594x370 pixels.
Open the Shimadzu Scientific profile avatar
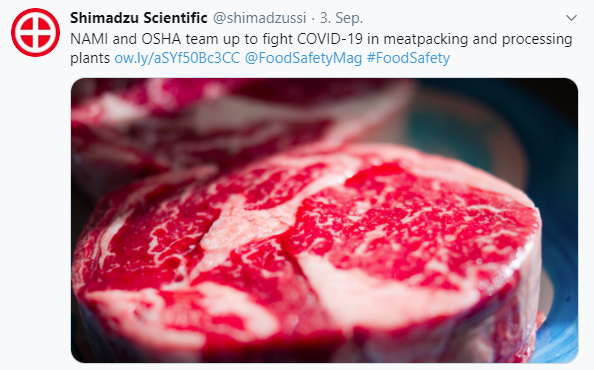35,32
